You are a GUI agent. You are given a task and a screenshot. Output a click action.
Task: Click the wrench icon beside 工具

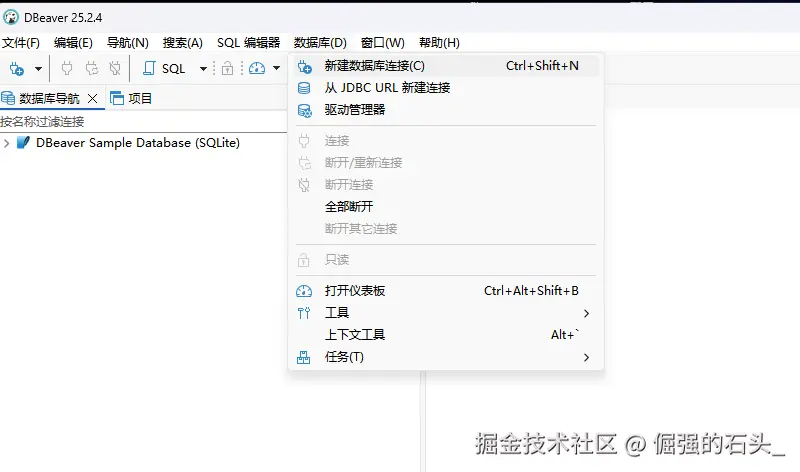click(x=304, y=313)
